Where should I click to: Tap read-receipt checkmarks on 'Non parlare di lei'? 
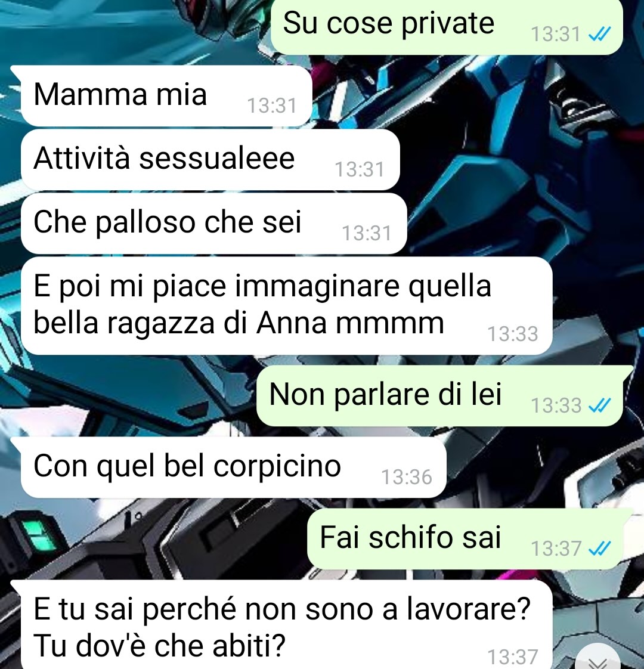600,405
